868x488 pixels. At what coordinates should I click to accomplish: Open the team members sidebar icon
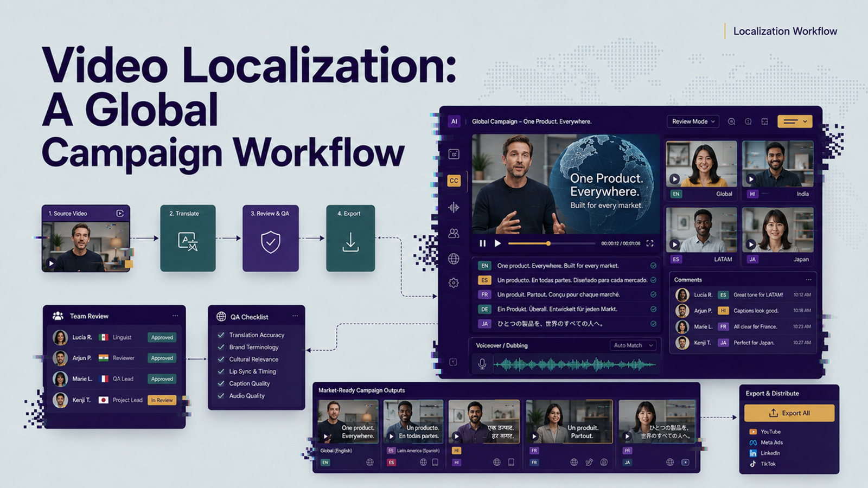[x=454, y=233]
